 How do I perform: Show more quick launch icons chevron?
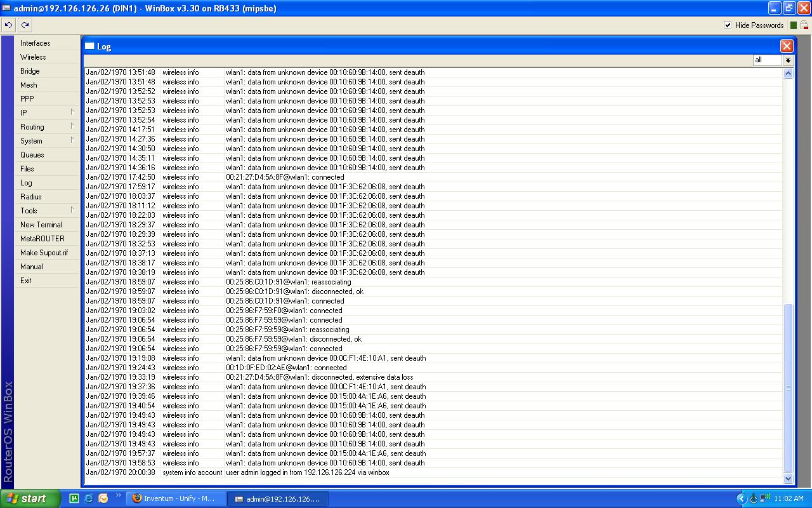click(x=118, y=495)
